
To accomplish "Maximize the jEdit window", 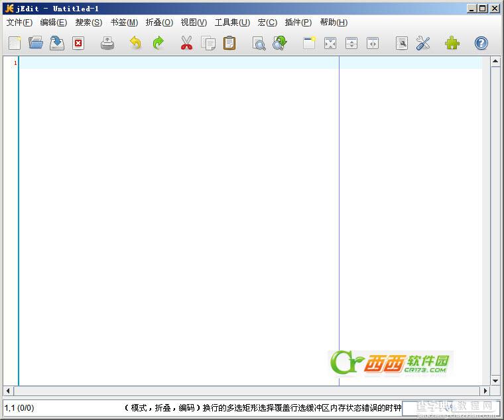I will click(x=483, y=9).
